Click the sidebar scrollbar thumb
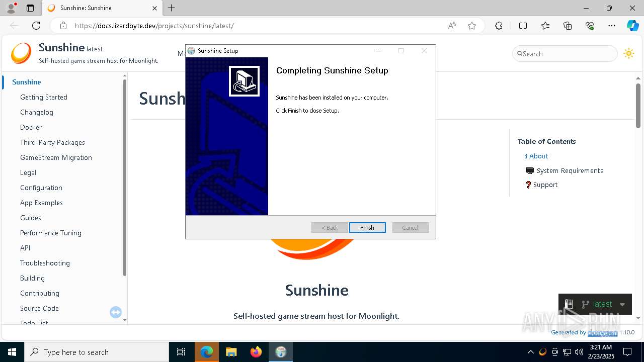 (x=124, y=177)
